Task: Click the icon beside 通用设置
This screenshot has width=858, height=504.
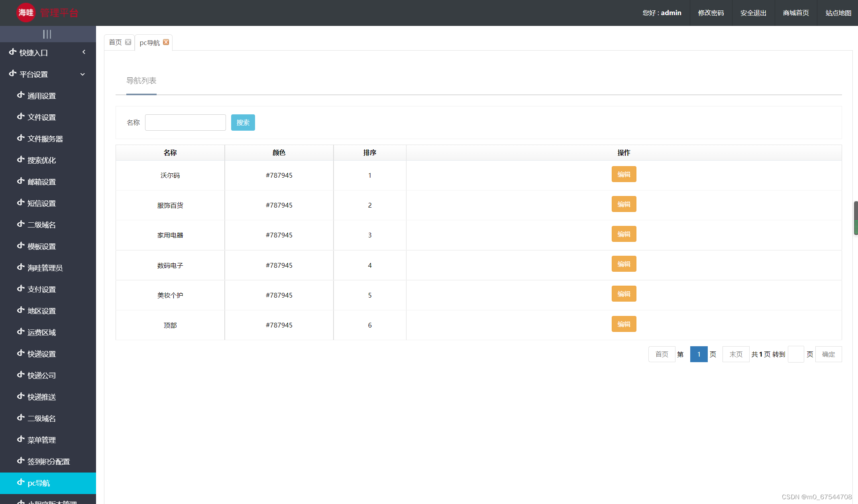Action: tap(21, 95)
